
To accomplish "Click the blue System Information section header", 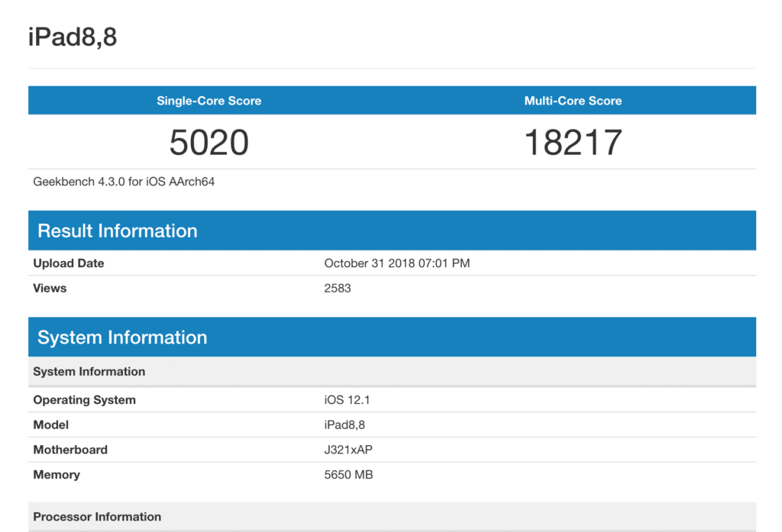I will click(x=122, y=337).
